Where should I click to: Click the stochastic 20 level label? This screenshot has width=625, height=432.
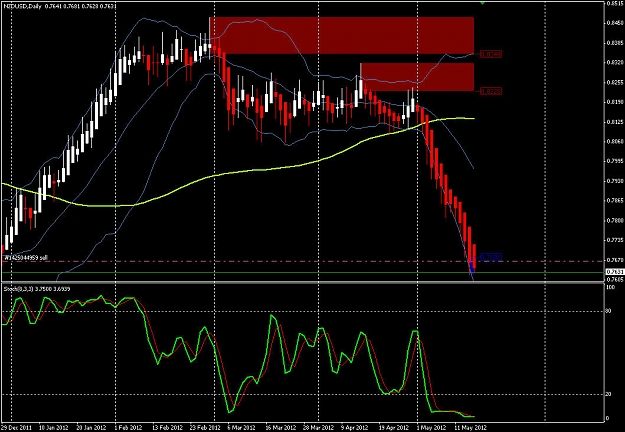tap(609, 395)
